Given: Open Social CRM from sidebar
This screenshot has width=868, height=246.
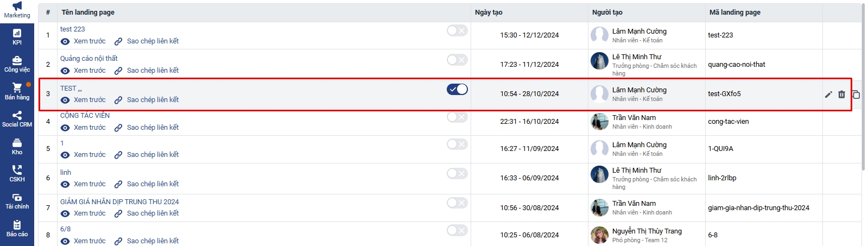Looking at the screenshot, I should [x=17, y=118].
